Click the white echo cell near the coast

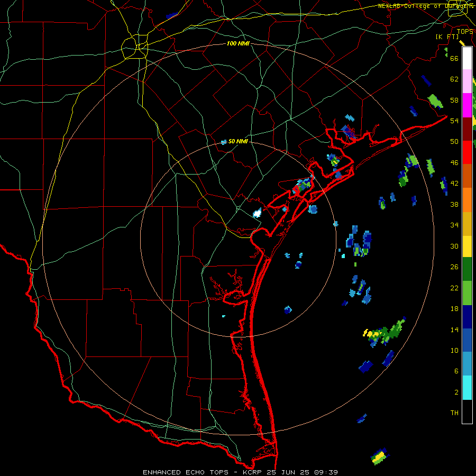257,213
